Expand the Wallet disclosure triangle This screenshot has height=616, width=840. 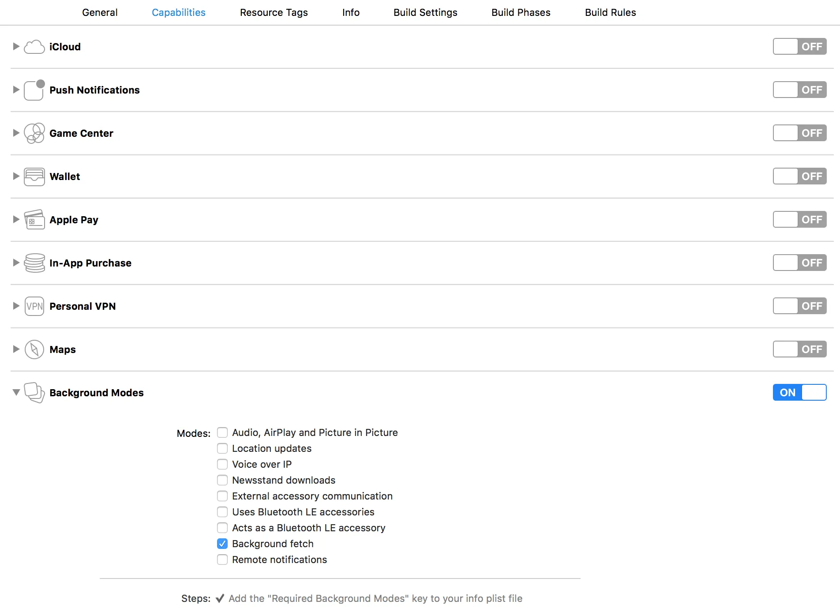click(x=16, y=176)
